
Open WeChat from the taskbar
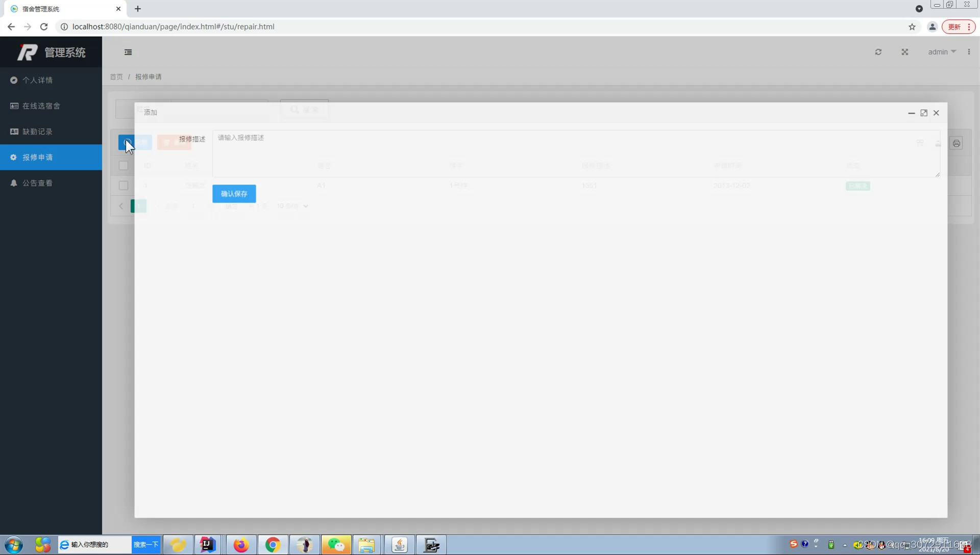(x=336, y=545)
